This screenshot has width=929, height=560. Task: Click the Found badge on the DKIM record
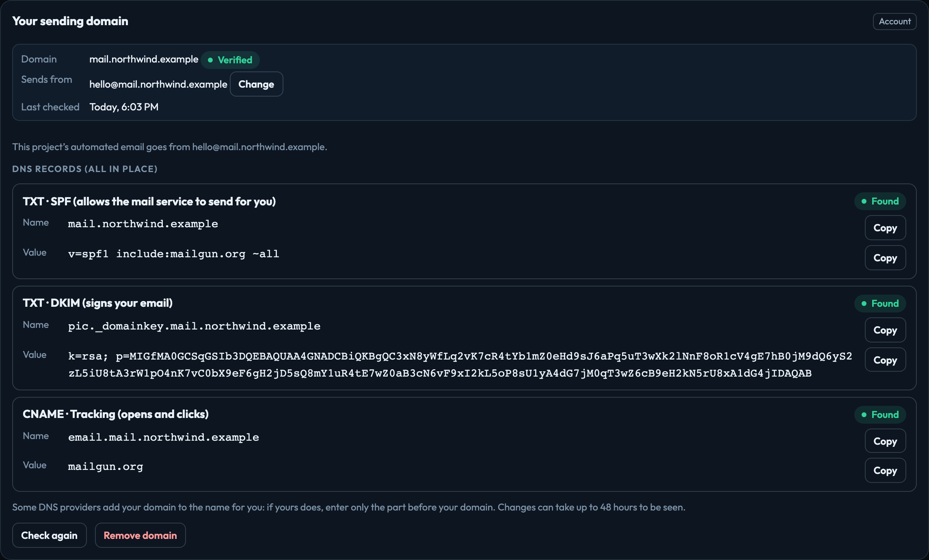pos(880,304)
